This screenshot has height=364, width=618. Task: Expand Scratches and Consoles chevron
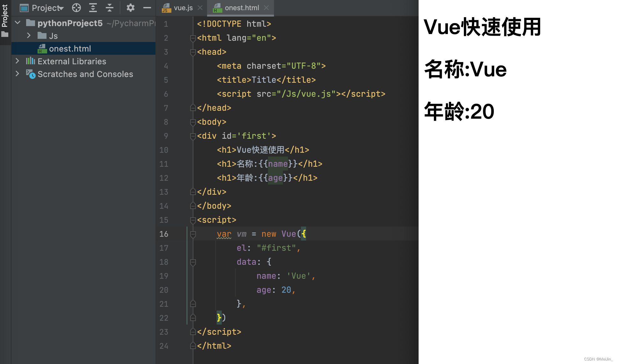(18, 74)
